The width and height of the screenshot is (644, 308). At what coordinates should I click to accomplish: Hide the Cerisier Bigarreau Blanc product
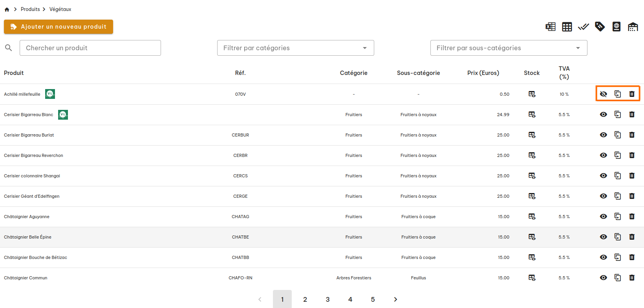point(604,115)
